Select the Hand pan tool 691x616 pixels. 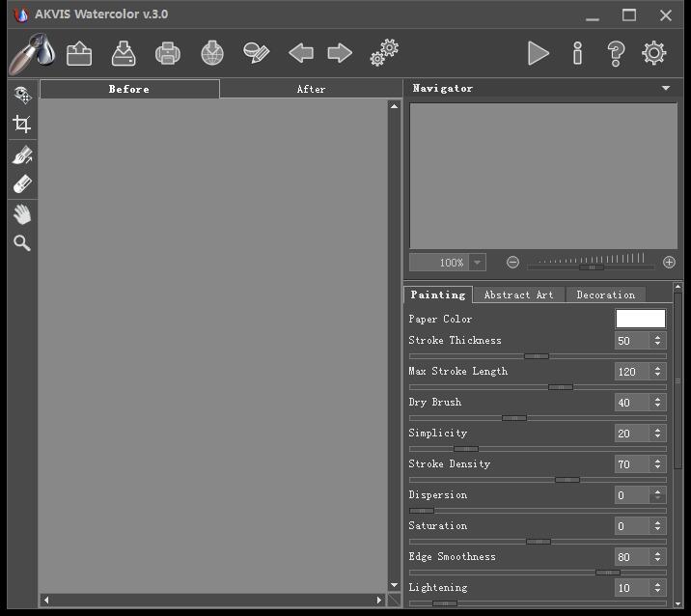coord(22,214)
